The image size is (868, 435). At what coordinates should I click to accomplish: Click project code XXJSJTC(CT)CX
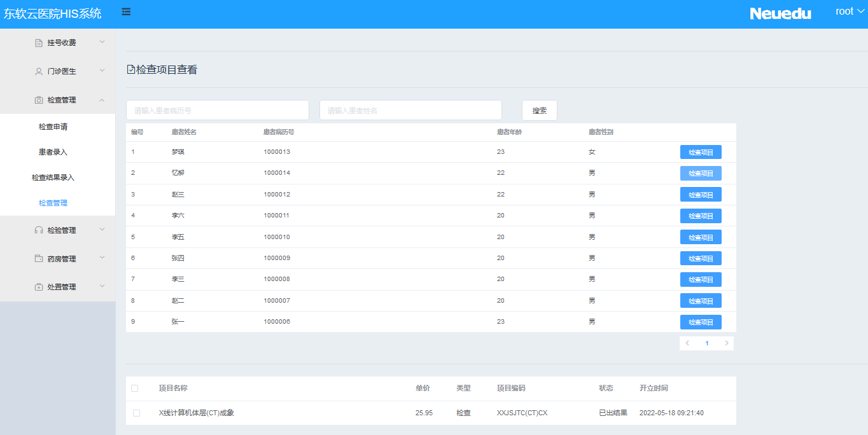[x=522, y=413]
